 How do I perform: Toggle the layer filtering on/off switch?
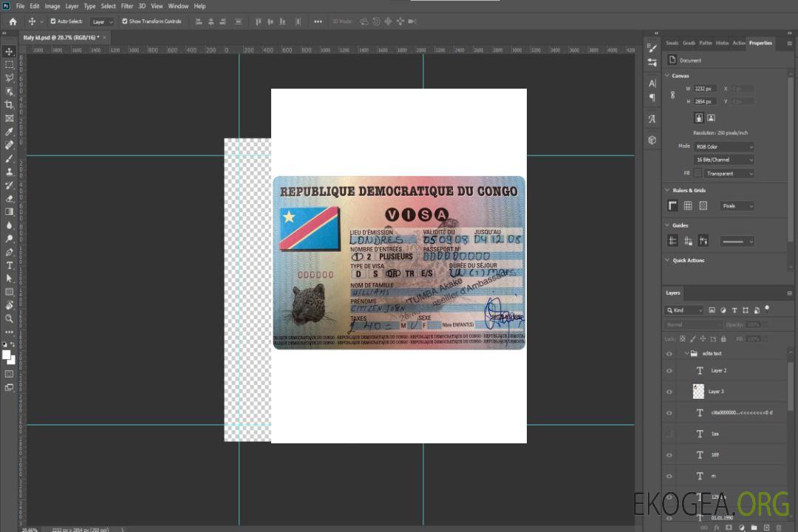(767, 309)
